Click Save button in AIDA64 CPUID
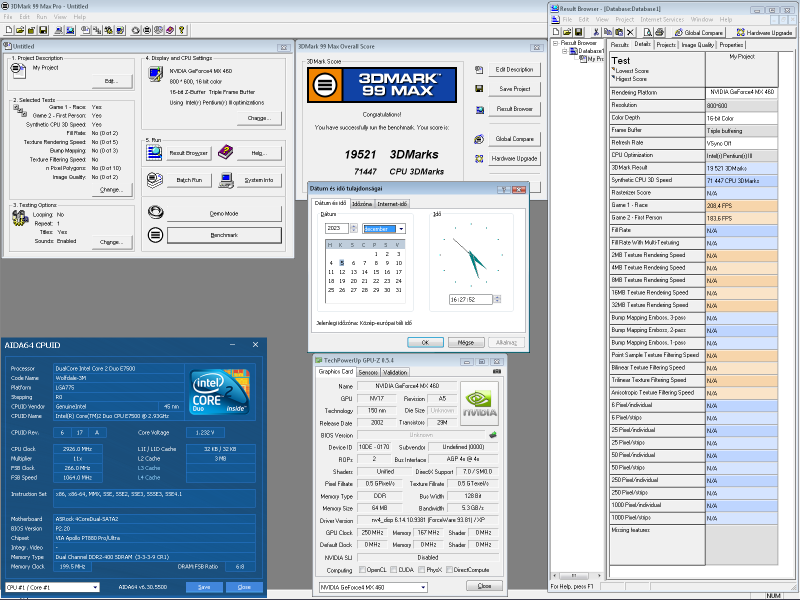This screenshot has height=600, width=800. (x=204, y=587)
